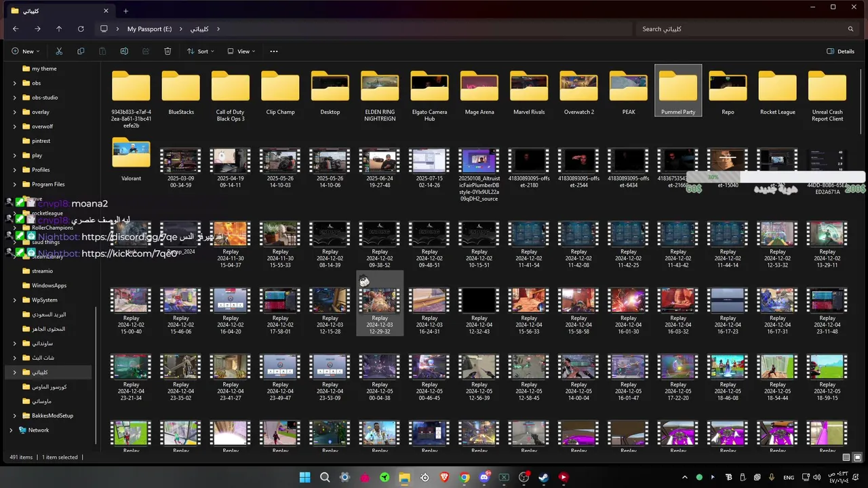Expand the Profiles tree folder

15,170
